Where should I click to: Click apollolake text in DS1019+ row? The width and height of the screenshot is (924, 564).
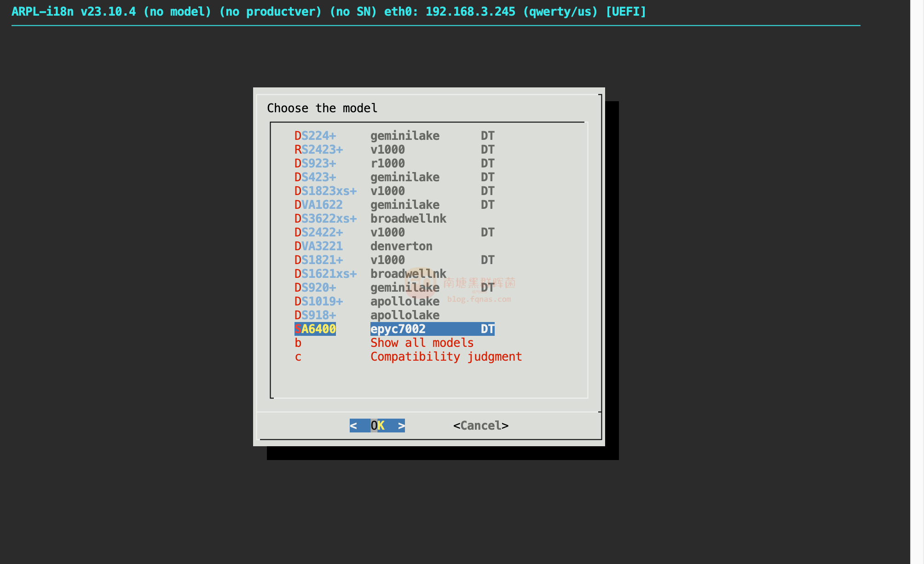click(x=405, y=301)
